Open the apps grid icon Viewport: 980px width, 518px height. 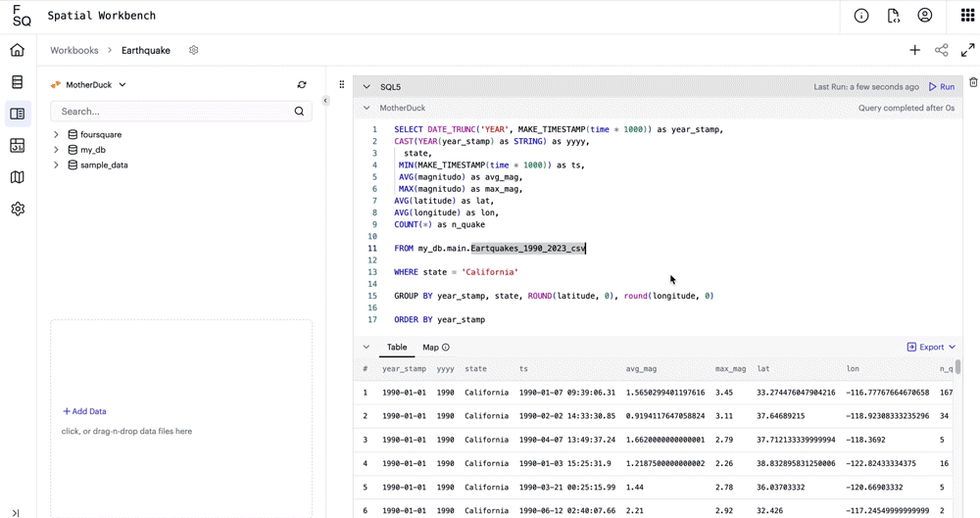[967, 16]
